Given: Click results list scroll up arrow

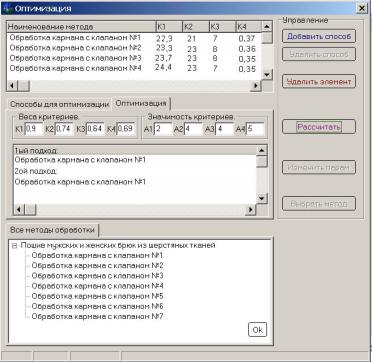Looking at the screenshot, I should [262, 150].
